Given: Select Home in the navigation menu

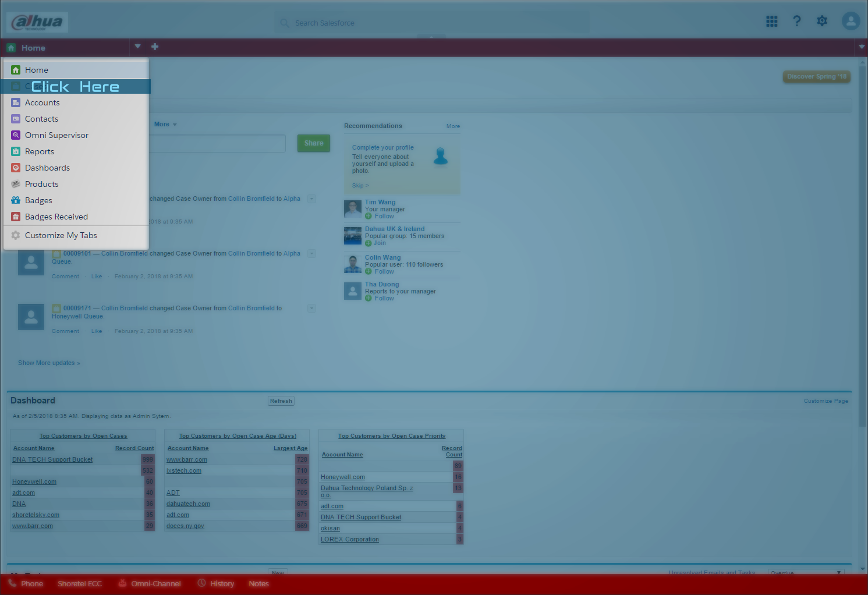Looking at the screenshot, I should pos(76,70).
